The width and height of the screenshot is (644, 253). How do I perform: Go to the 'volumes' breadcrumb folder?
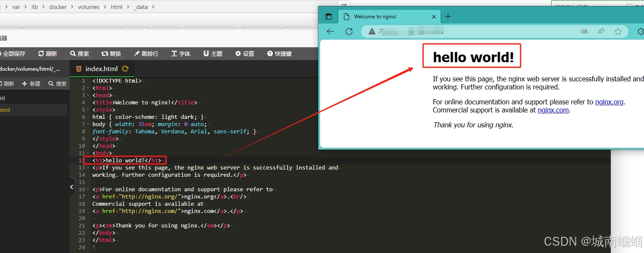(x=89, y=7)
